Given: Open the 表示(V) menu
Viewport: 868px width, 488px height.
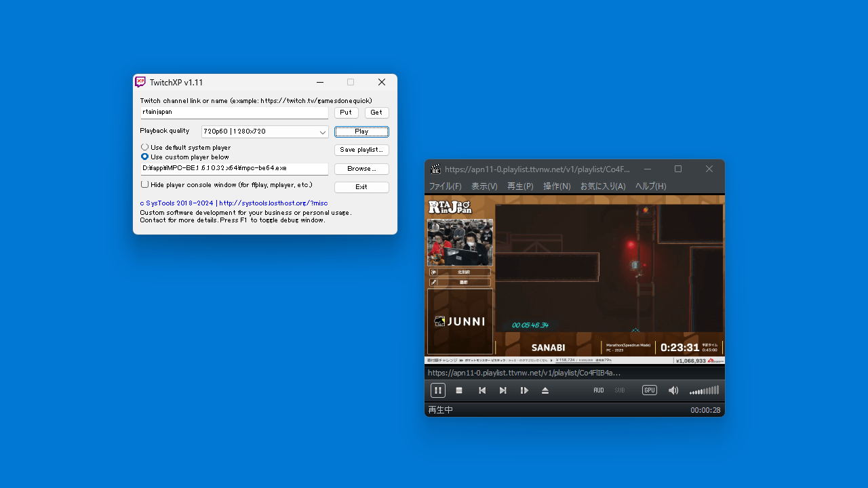Looking at the screenshot, I should 484,186.
